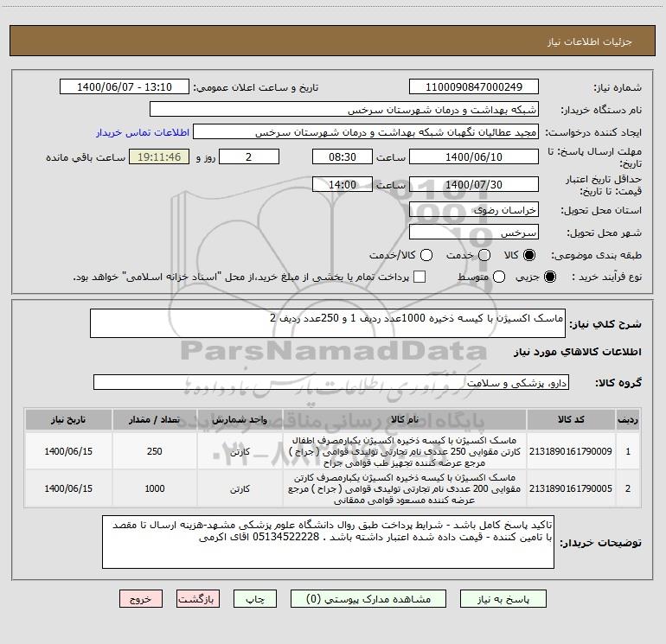Select the متوسط purchase type radio
Viewport: 666px width, 644px height.
point(499,277)
